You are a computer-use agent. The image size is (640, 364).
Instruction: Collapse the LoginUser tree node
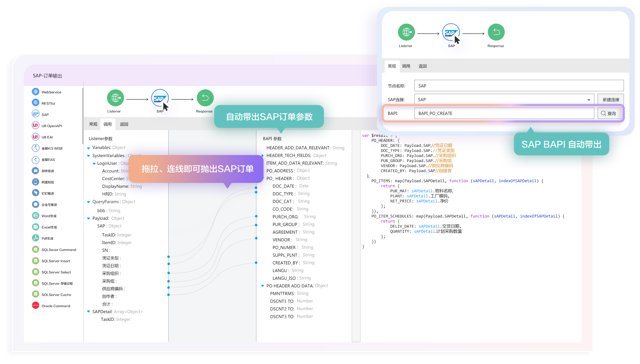pyautogui.click(x=94, y=164)
